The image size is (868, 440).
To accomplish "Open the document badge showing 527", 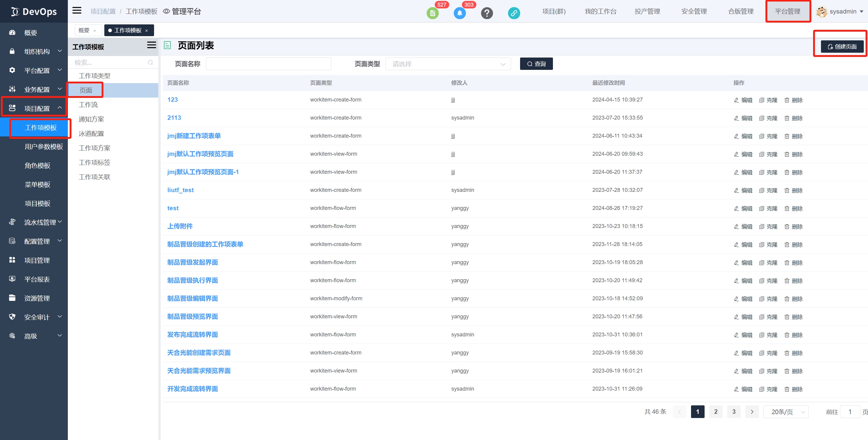I will click(433, 13).
